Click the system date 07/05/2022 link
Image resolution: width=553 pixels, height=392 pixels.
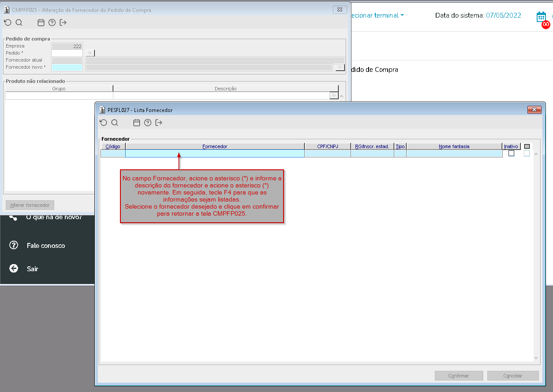tap(503, 15)
